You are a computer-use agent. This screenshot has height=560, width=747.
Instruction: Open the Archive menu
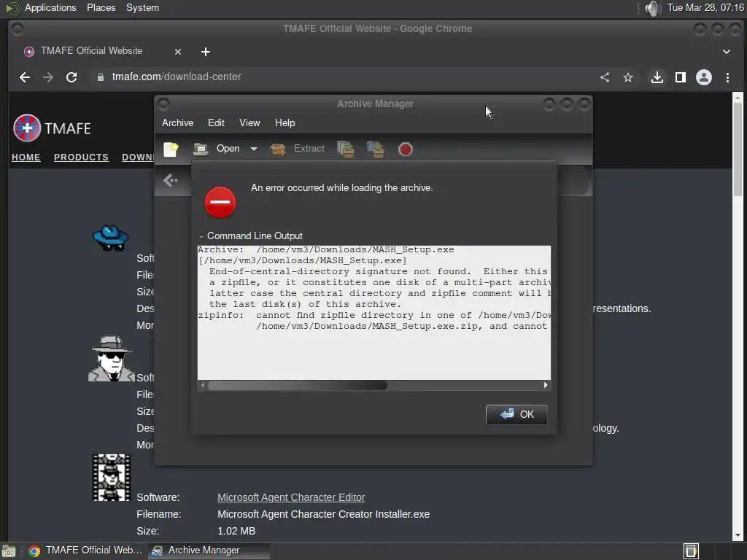[178, 122]
